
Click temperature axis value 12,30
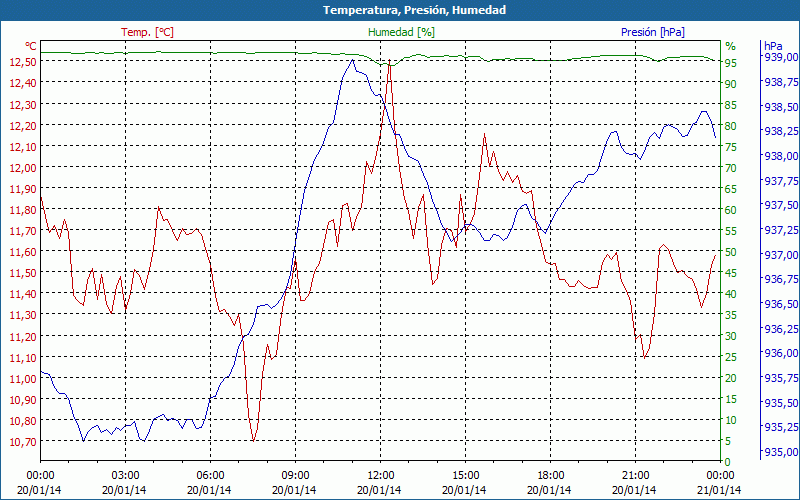pos(23,104)
